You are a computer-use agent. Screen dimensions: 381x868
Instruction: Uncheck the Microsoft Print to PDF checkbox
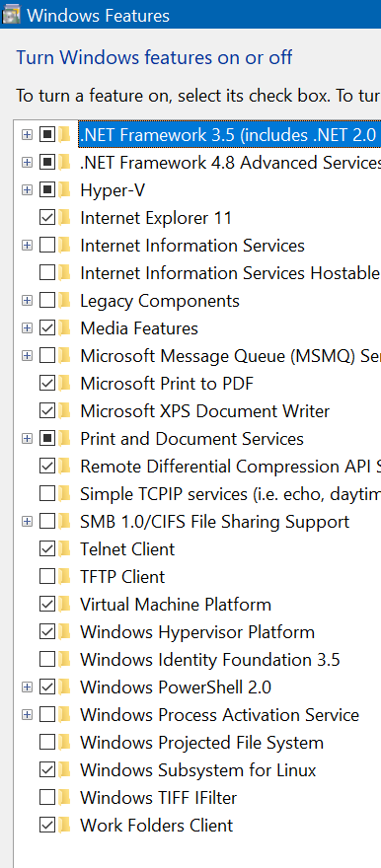tap(47, 383)
